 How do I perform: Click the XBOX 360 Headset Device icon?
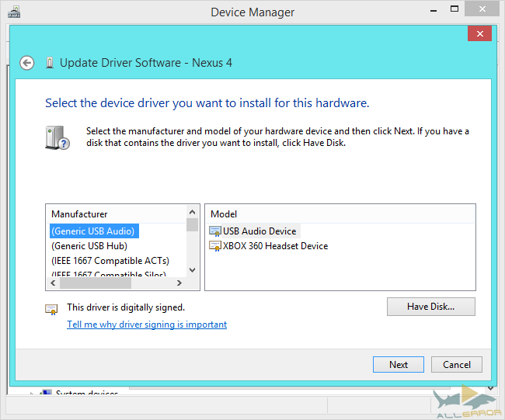215,246
